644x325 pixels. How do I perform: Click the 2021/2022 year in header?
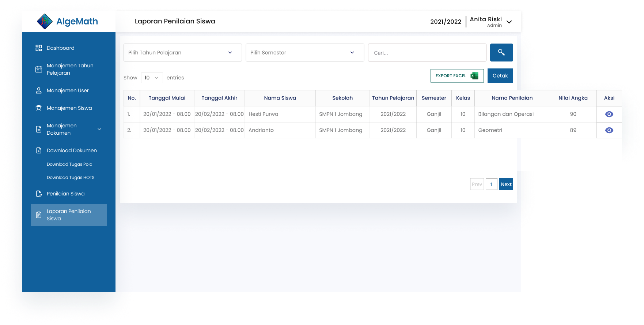tap(446, 22)
